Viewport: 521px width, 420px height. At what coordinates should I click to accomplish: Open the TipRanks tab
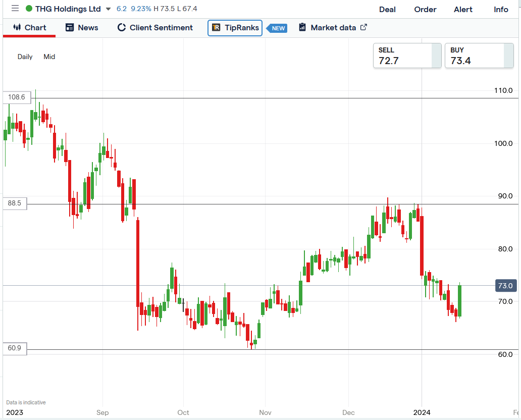point(235,28)
